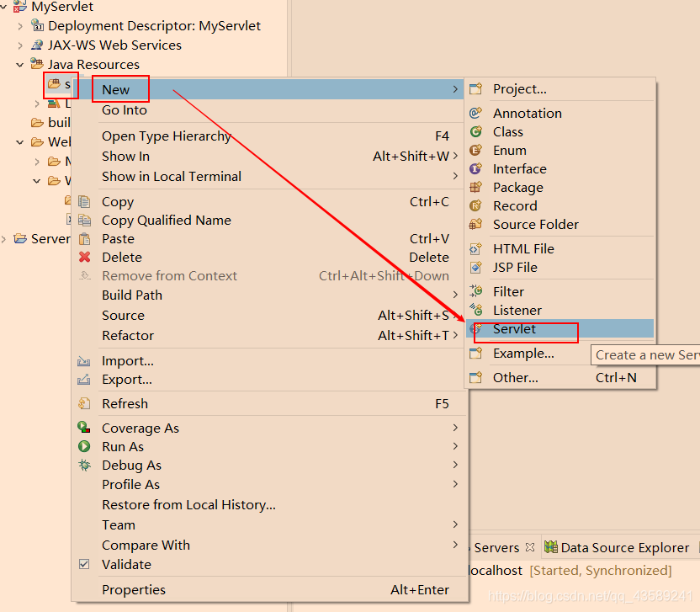Click the New menu entry
Screen dimensions: 700x612
[269, 89]
